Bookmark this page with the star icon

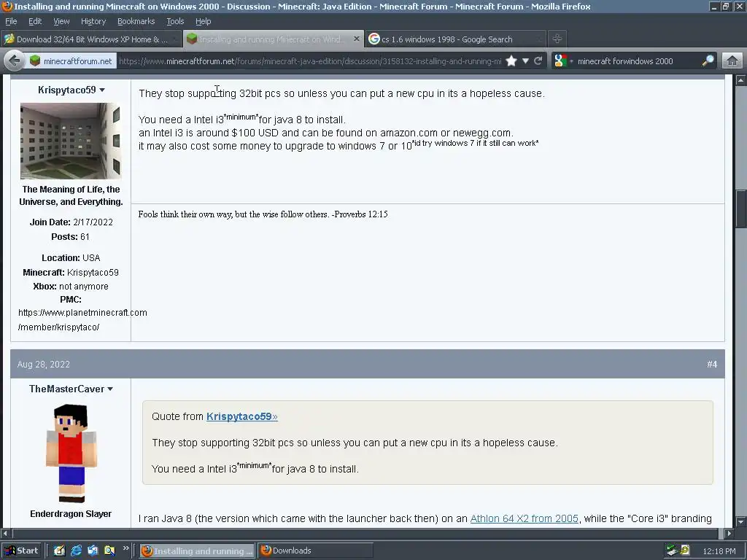pos(511,61)
